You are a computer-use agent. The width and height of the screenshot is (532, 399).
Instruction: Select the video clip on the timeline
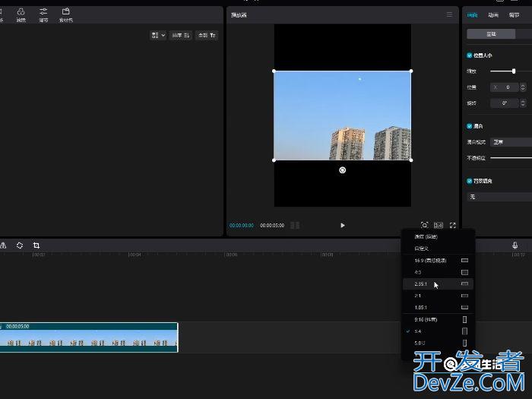coord(89,337)
